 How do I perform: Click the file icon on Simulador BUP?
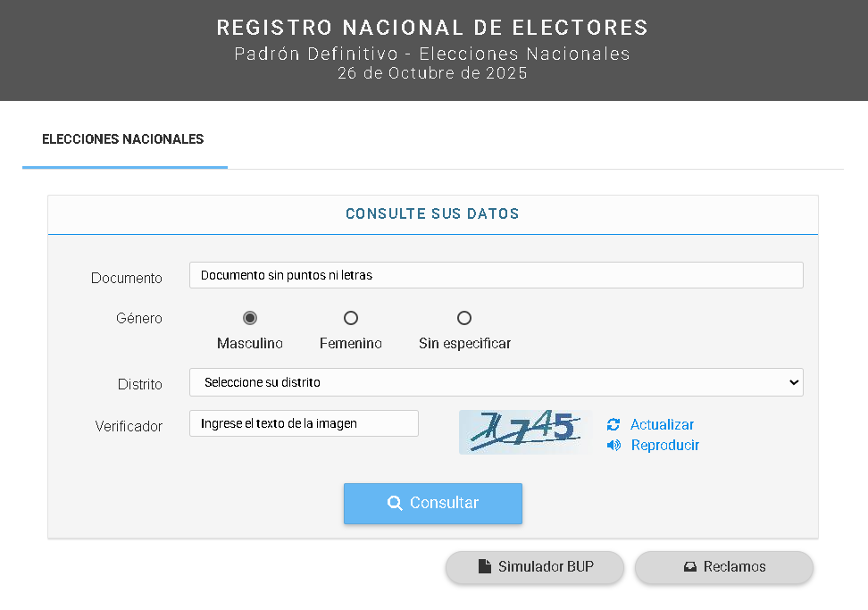(x=485, y=566)
